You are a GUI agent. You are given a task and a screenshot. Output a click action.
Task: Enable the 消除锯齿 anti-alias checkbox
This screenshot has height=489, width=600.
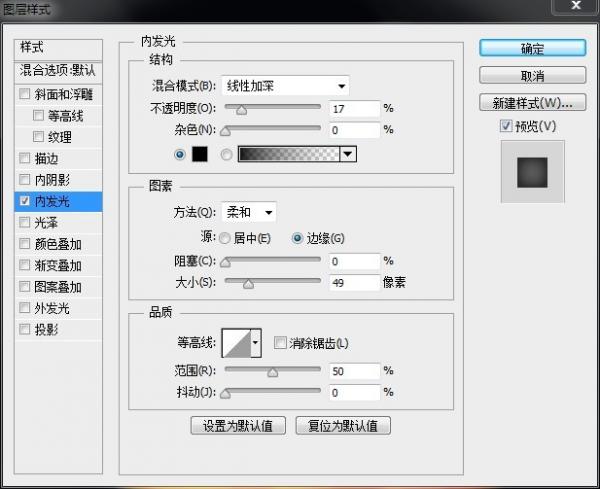pos(280,343)
